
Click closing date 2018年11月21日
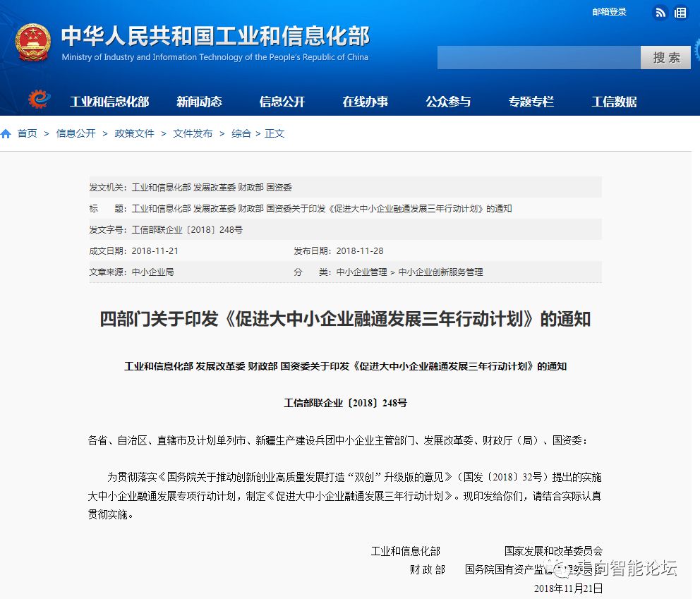[x=568, y=588]
